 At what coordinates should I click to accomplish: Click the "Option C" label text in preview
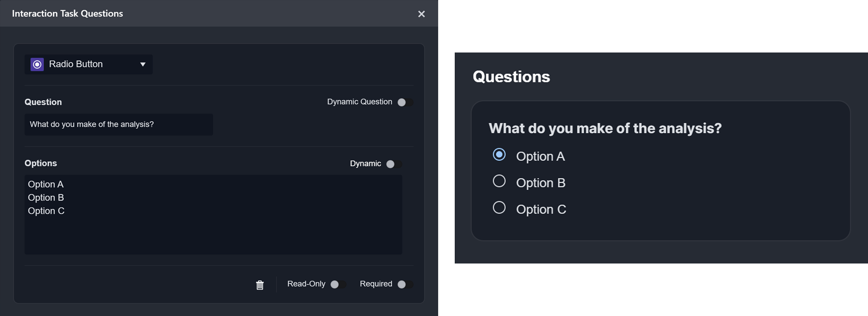pyautogui.click(x=541, y=209)
